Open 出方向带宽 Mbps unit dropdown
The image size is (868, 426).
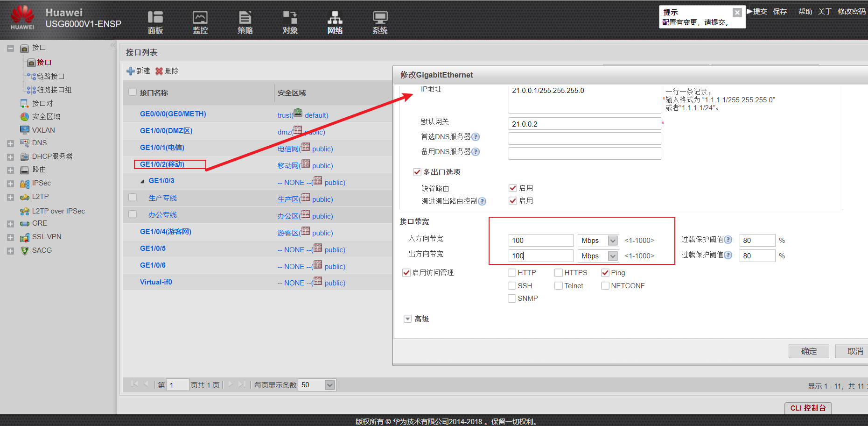[x=613, y=256]
